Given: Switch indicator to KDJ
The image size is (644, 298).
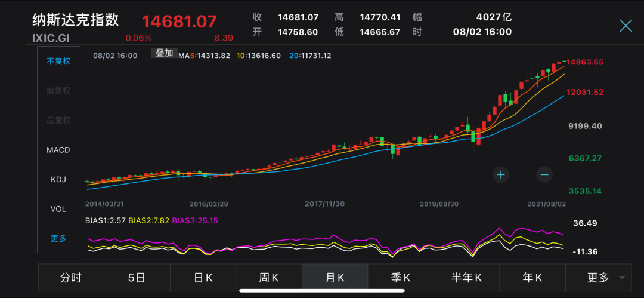Looking at the screenshot, I should pyautogui.click(x=58, y=180).
